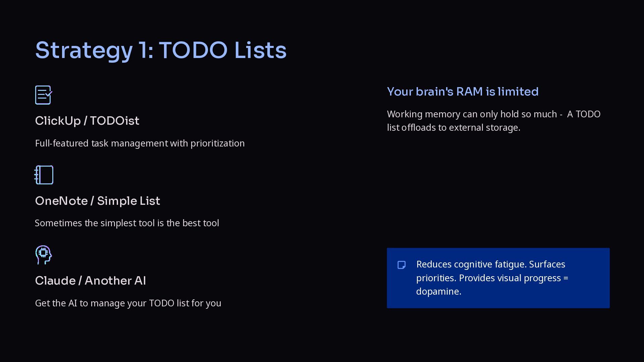Click the Working memory paragraph text
This screenshot has height=362, width=644.
[493, 121]
